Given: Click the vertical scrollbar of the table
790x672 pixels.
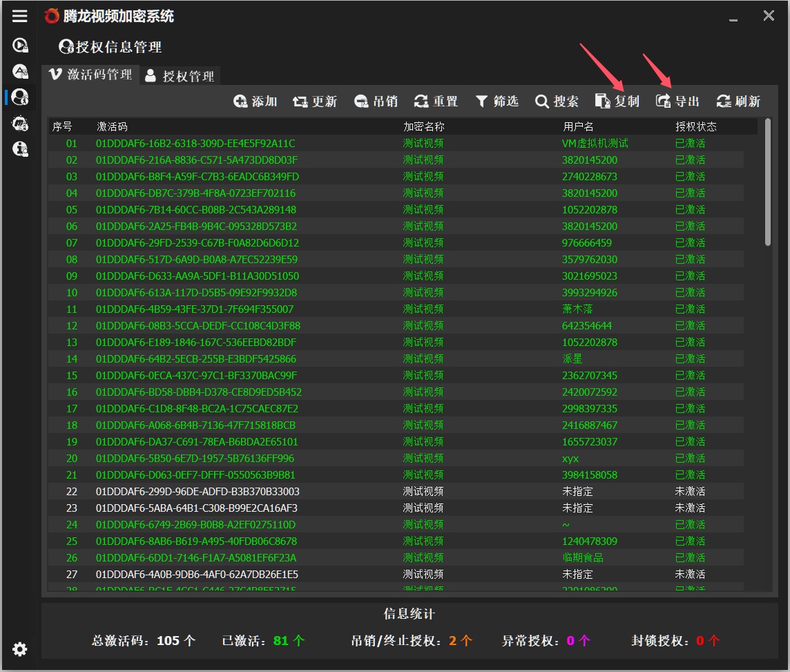Looking at the screenshot, I should coord(767,182).
